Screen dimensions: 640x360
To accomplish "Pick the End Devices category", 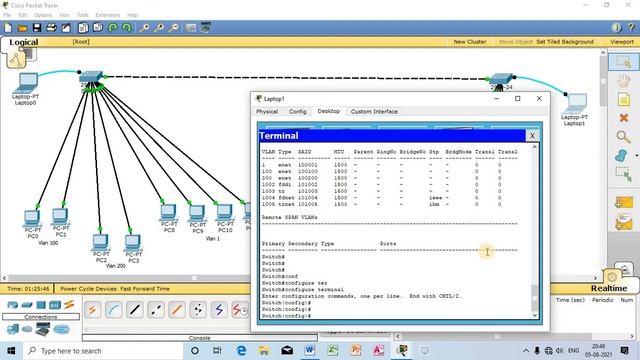I will (13, 329).
